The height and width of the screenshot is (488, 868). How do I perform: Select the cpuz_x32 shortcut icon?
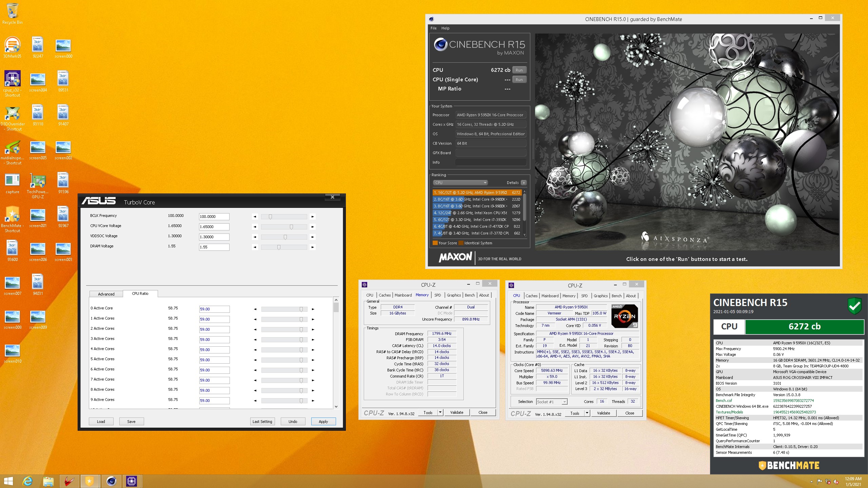13,84
